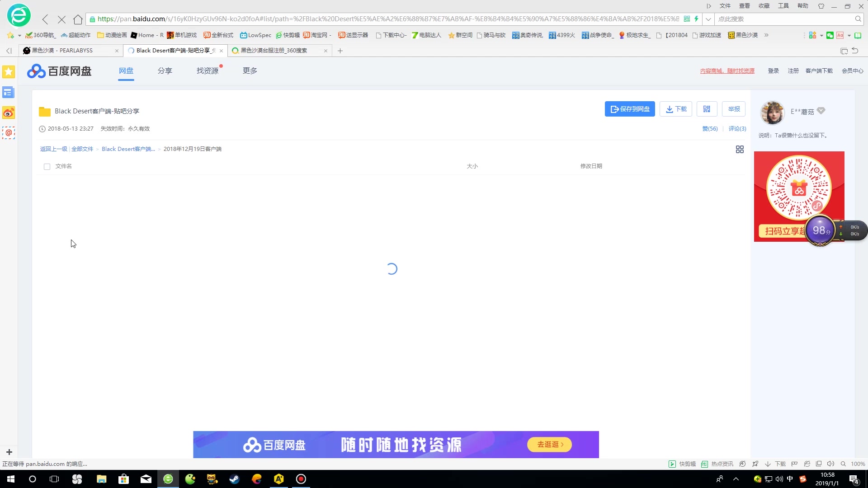Tick the select-all 文件名 checkbox
Viewport: 868px width, 488px height.
pyautogui.click(x=47, y=167)
